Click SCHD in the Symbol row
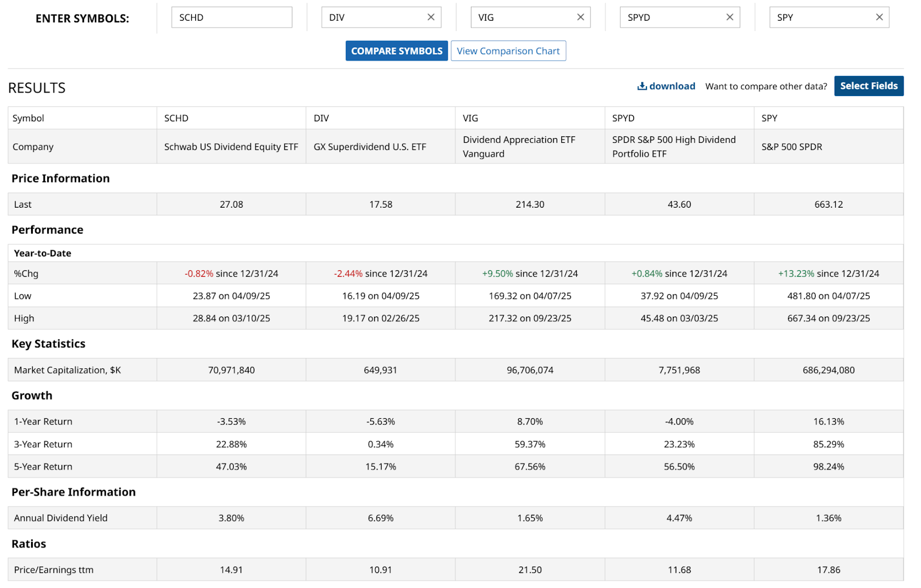 pyautogui.click(x=176, y=118)
